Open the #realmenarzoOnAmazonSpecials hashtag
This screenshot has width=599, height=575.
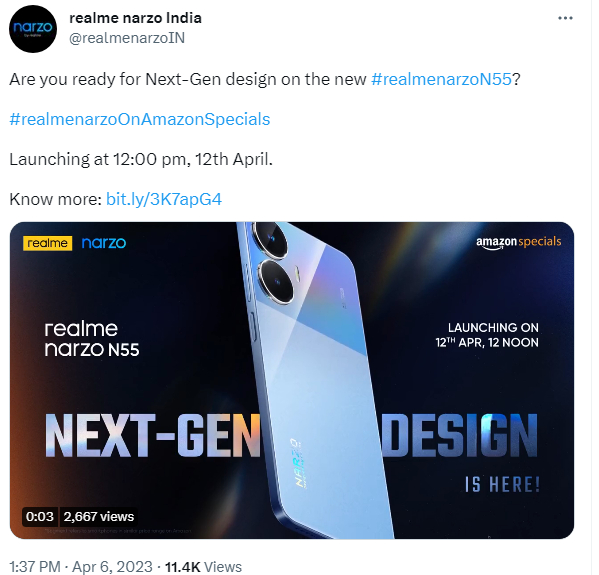click(139, 119)
